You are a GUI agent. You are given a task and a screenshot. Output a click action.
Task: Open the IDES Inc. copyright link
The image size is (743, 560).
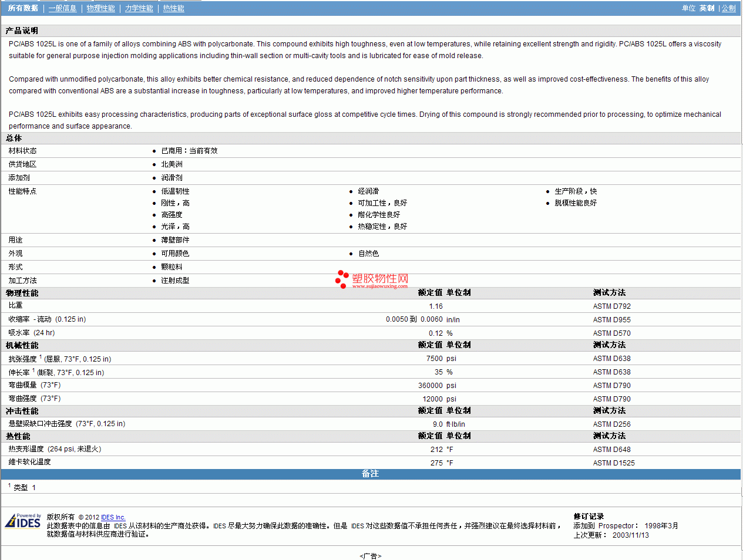click(x=113, y=517)
